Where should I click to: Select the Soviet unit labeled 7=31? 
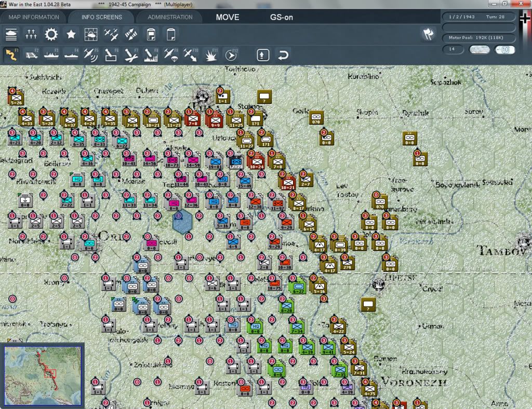tap(359, 368)
